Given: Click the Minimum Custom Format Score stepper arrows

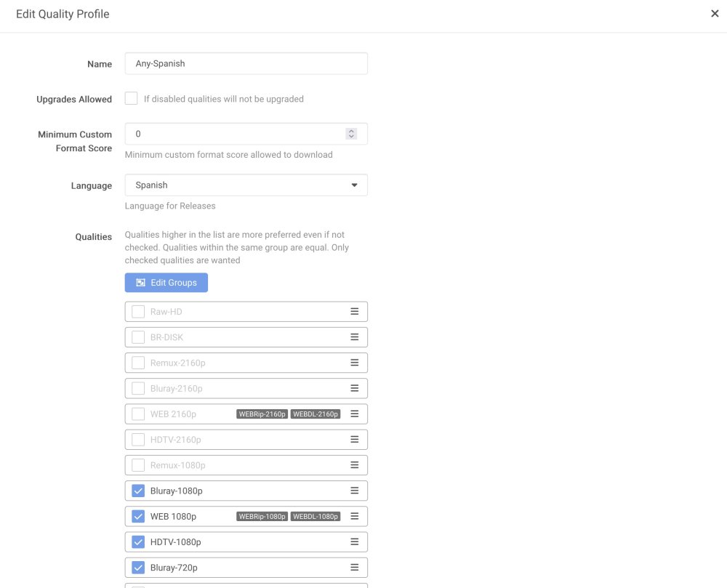Looking at the screenshot, I should click(351, 134).
